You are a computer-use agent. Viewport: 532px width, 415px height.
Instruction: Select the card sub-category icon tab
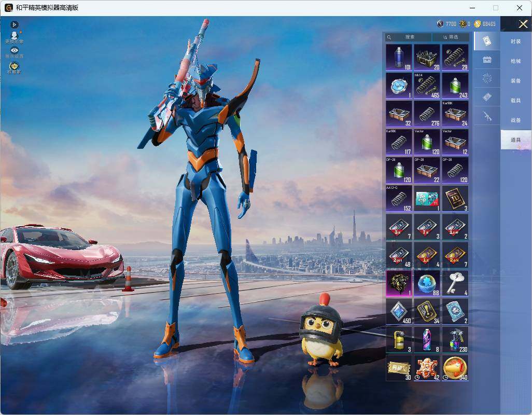point(487,41)
